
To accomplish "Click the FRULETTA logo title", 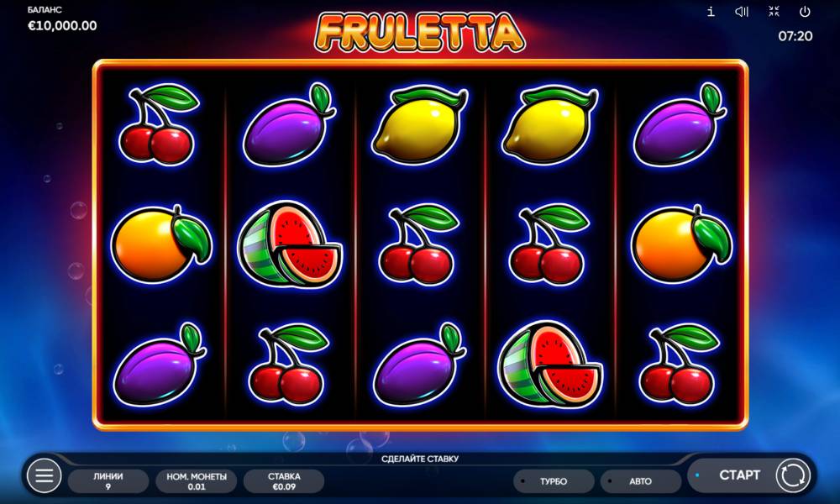I will (420, 33).
